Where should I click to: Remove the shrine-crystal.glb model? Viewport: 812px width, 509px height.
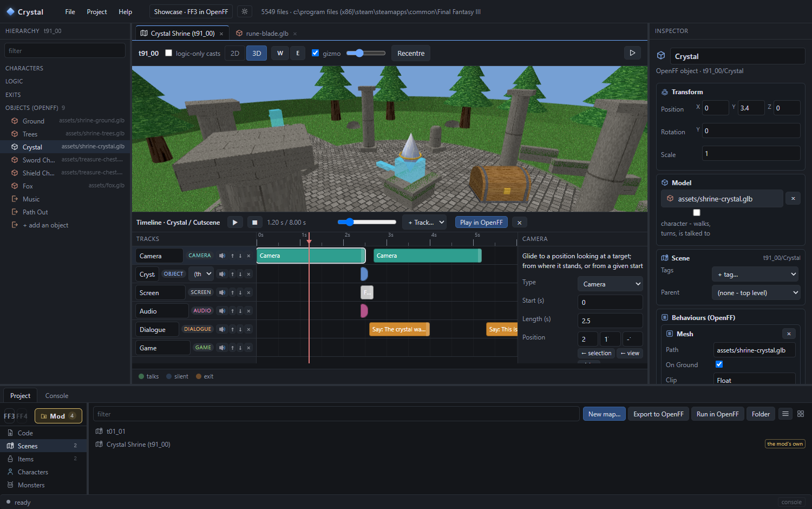point(793,199)
